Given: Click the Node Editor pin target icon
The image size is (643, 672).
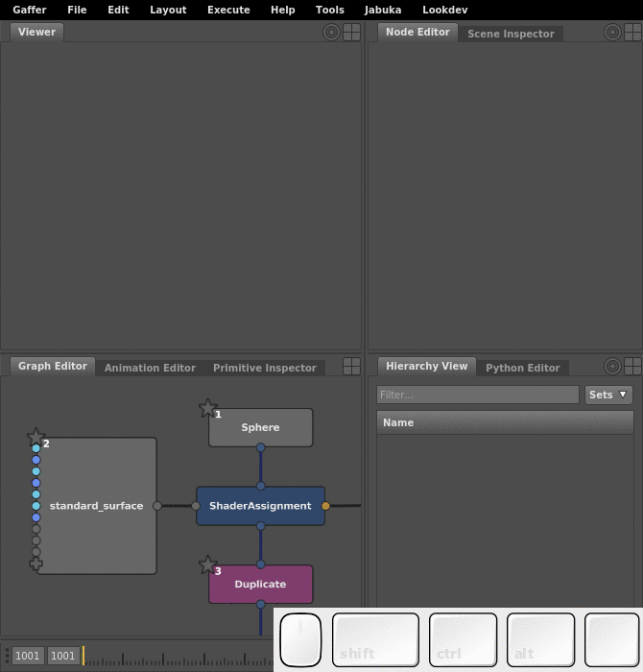Looking at the screenshot, I should [x=612, y=32].
